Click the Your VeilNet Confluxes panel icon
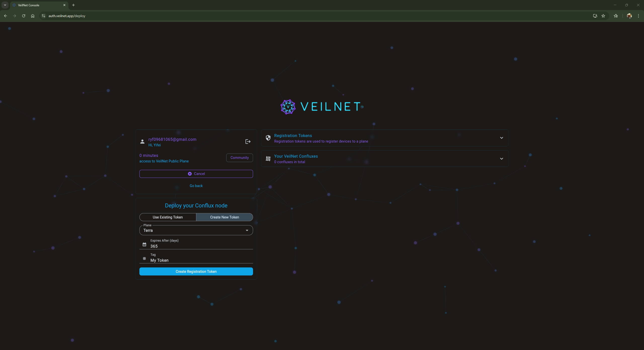 point(268,158)
